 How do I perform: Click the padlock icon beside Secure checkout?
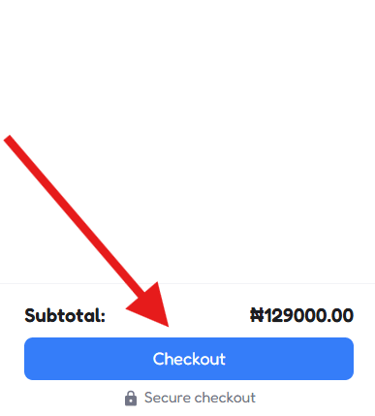(131, 398)
